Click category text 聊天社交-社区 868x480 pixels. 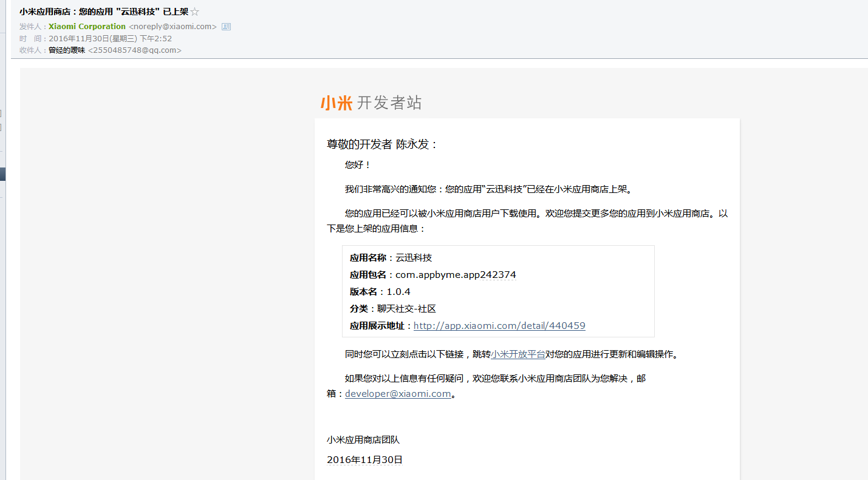click(x=406, y=309)
